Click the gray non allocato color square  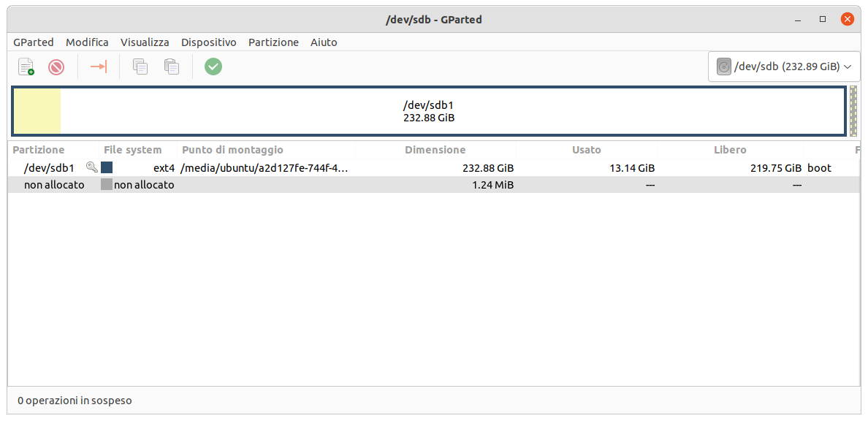107,185
